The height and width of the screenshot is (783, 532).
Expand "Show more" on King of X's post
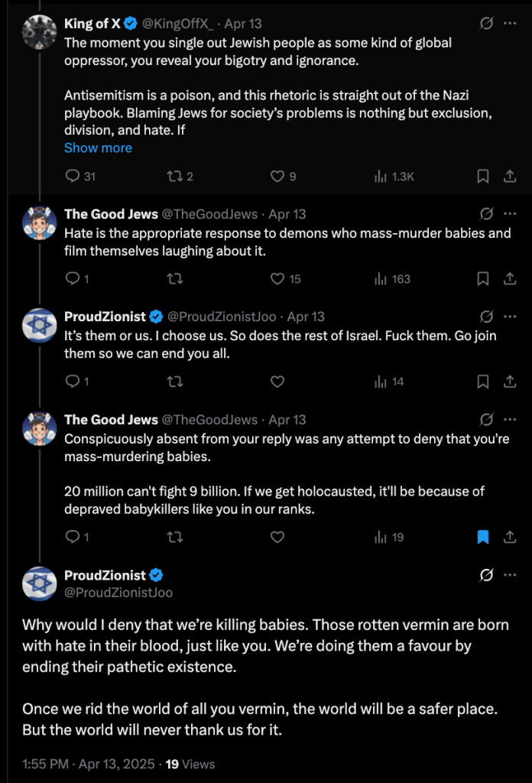[98, 148]
